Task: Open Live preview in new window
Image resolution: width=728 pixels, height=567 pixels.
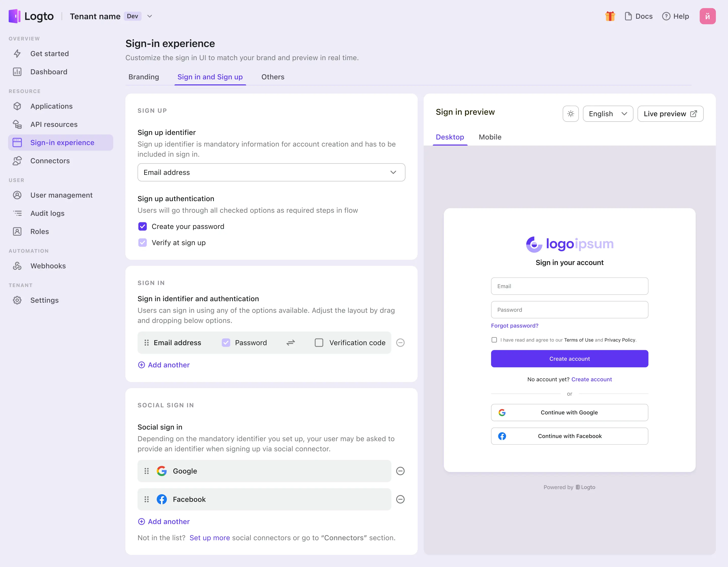Action: pos(670,114)
